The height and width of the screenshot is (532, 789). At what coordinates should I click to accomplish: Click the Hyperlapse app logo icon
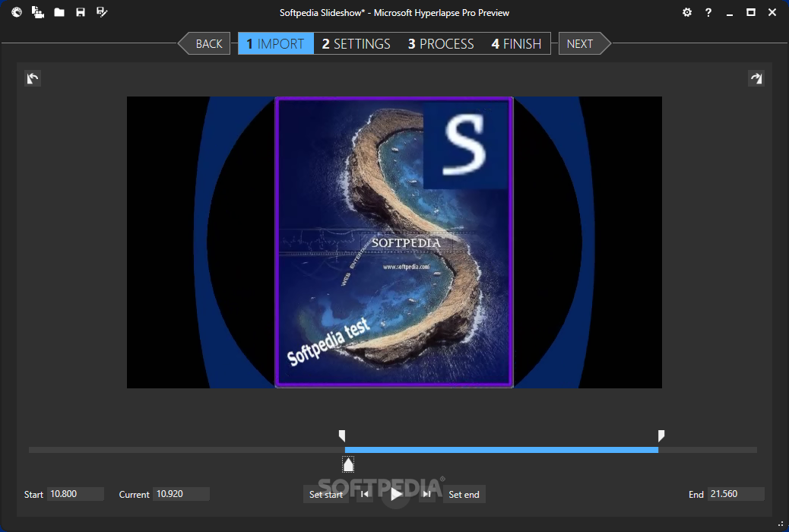click(x=17, y=12)
